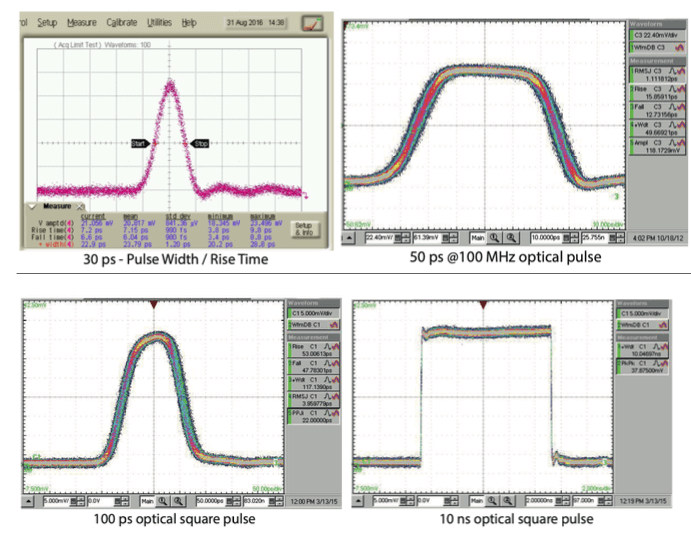
Task: Click the Help menu
Action: click(189, 20)
